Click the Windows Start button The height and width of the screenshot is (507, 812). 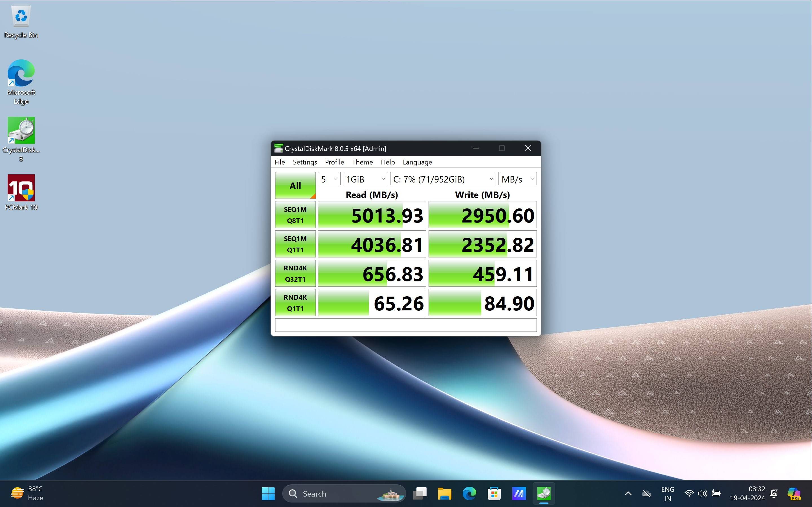268,493
